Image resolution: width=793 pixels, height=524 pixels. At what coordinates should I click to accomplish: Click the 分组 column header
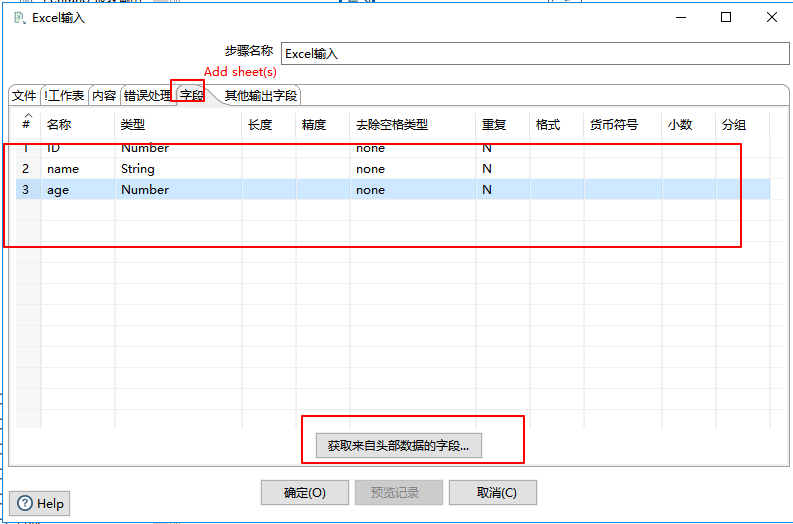click(x=743, y=124)
